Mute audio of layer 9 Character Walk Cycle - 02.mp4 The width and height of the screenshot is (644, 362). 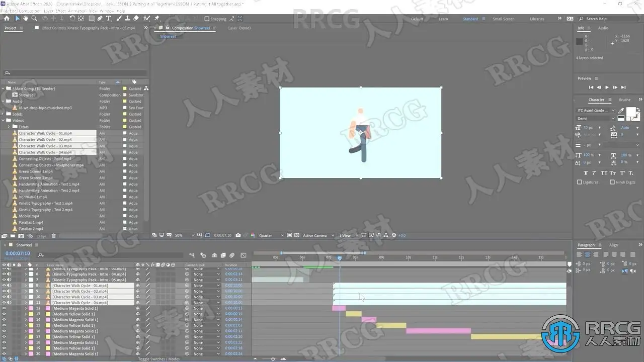click(x=9, y=291)
